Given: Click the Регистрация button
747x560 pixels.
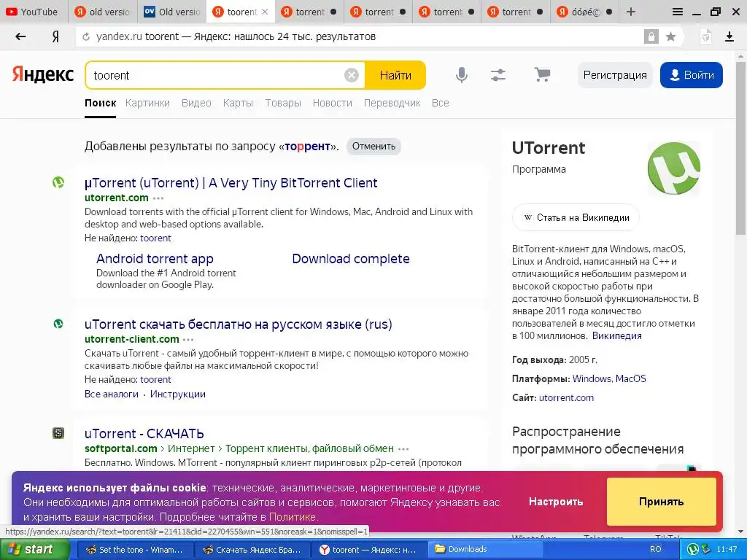Looking at the screenshot, I should pos(615,75).
